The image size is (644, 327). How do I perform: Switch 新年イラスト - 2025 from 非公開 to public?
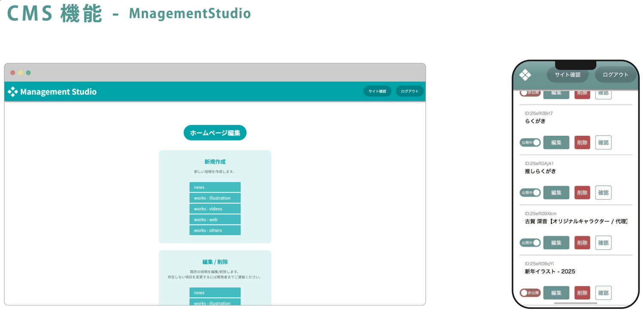pos(530,293)
